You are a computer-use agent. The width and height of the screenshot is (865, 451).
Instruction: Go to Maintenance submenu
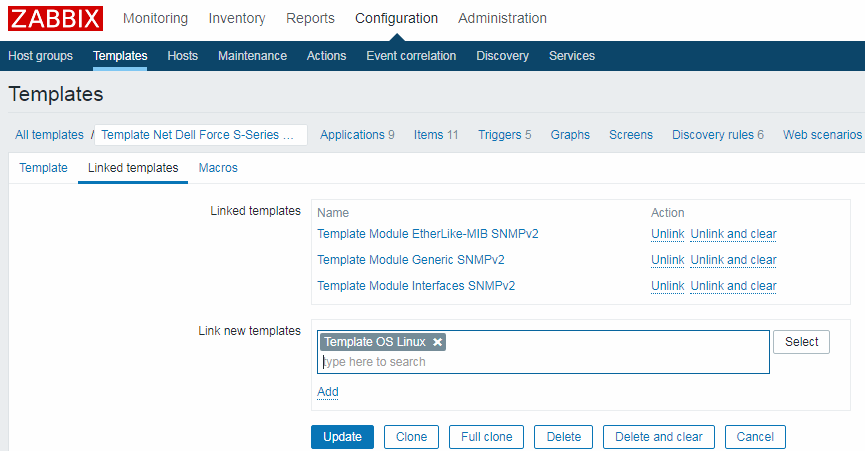[x=252, y=56]
